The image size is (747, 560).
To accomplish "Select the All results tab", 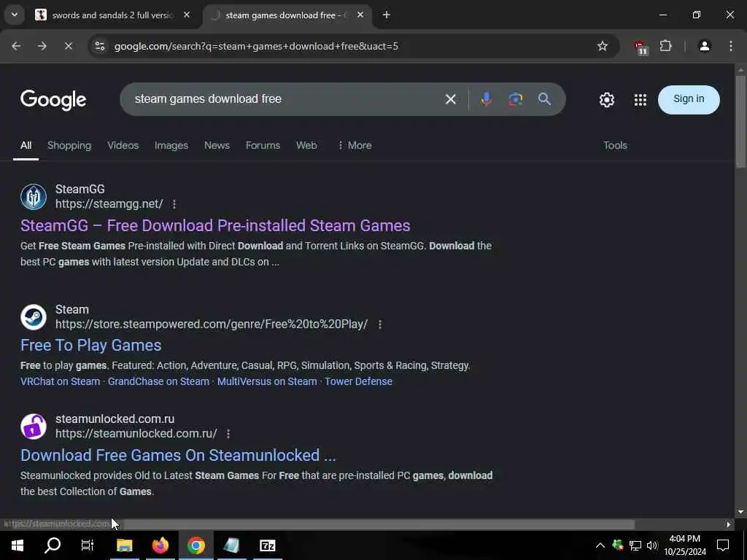I will pyautogui.click(x=26, y=146).
